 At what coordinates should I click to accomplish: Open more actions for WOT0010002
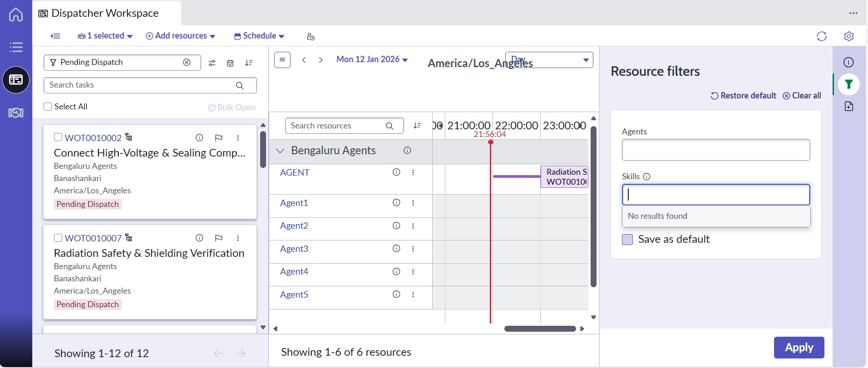pyautogui.click(x=238, y=137)
